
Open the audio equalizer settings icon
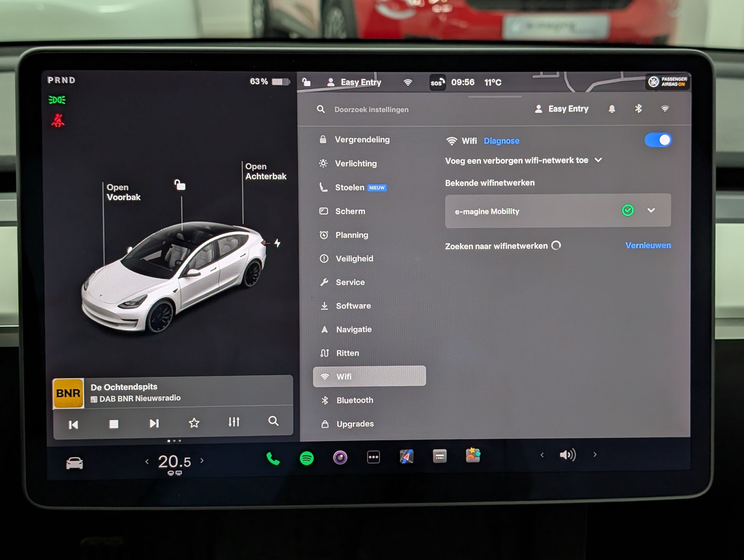pyautogui.click(x=234, y=422)
